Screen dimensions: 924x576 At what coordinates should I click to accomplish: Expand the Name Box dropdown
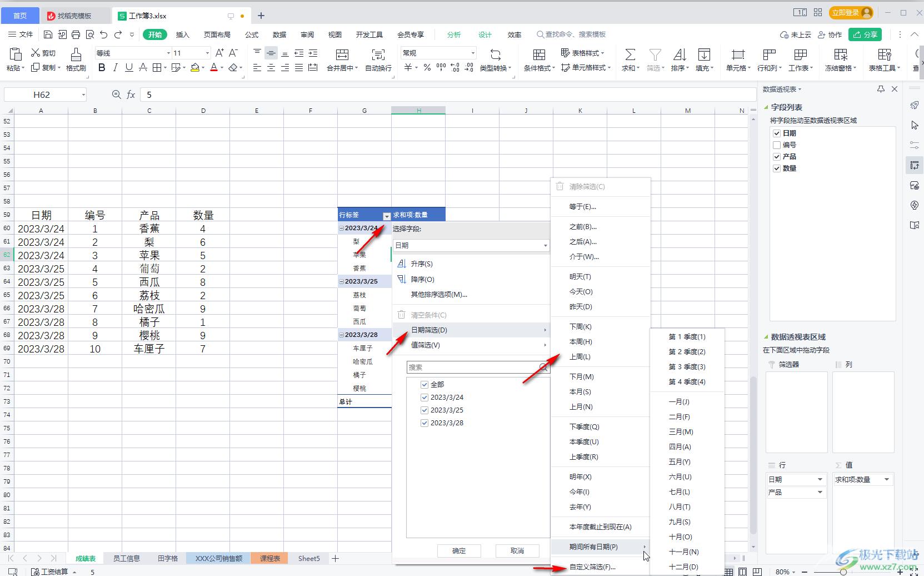pyautogui.click(x=83, y=95)
